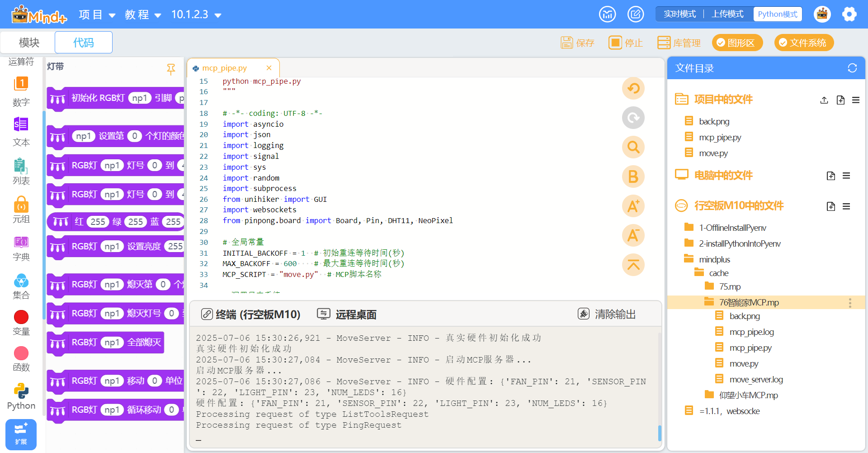
Task: Select the RGB灯 全部熄灭 block
Action: [105, 343]
